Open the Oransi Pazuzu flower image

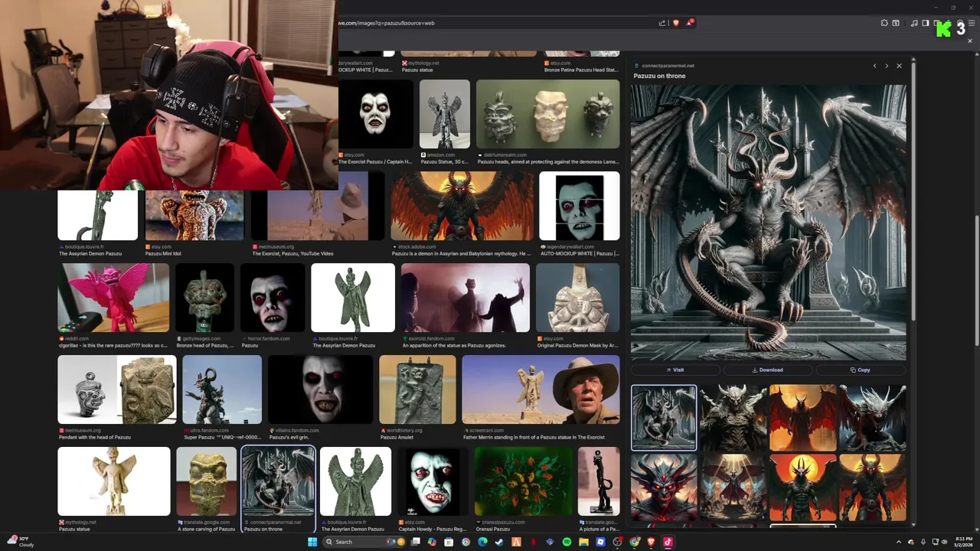(523, 481)
